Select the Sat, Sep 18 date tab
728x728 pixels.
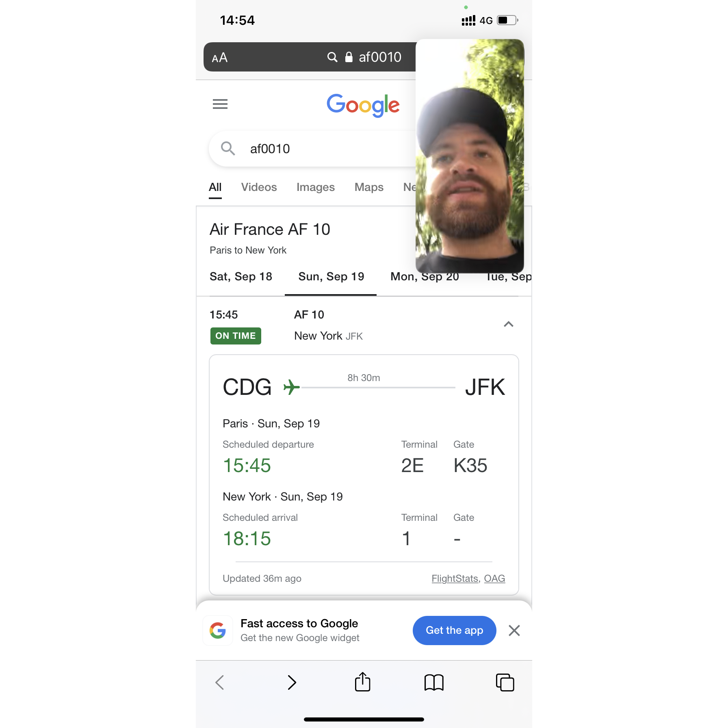(x=241, y=277)
